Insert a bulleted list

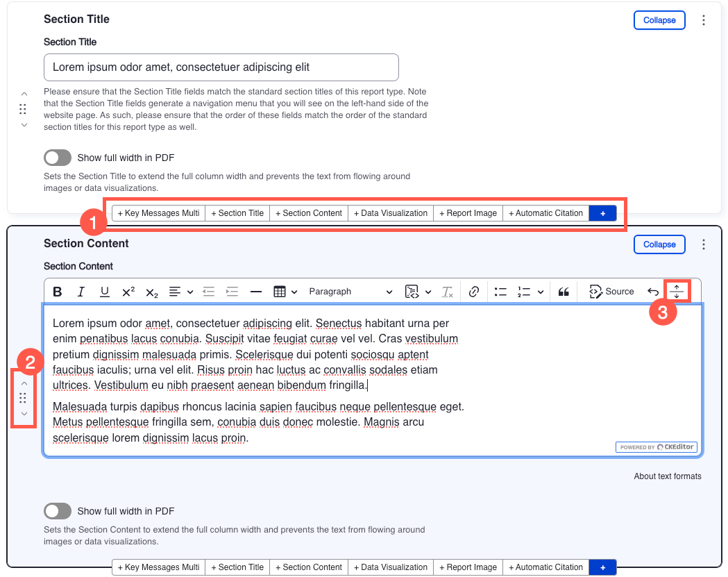tap(500, 292)
